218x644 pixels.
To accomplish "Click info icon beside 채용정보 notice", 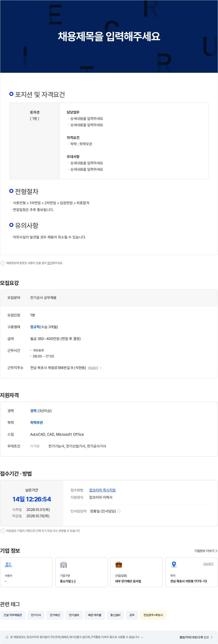I will (x=3, y=263).
